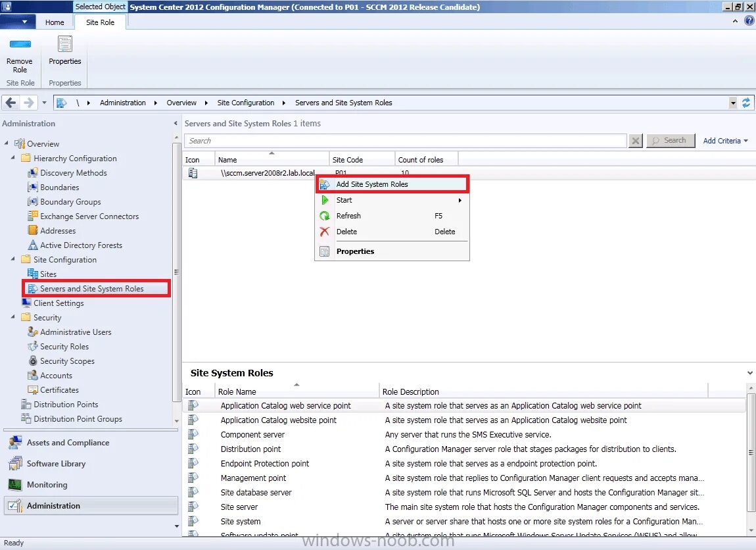Switch to the Home ribbon tab
The image size is (756, 550).
point(55,22)
